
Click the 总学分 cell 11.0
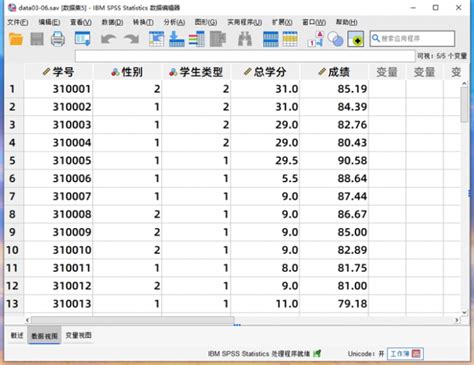265,304
